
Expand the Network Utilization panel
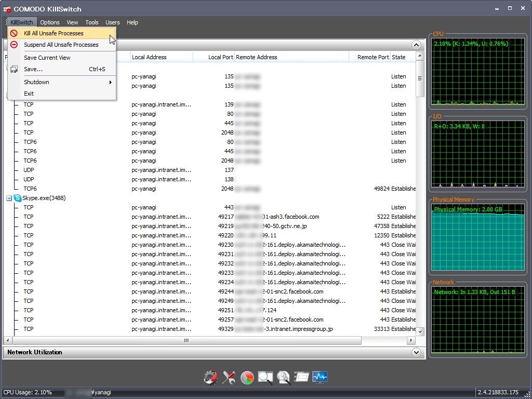tap(416, 352)
